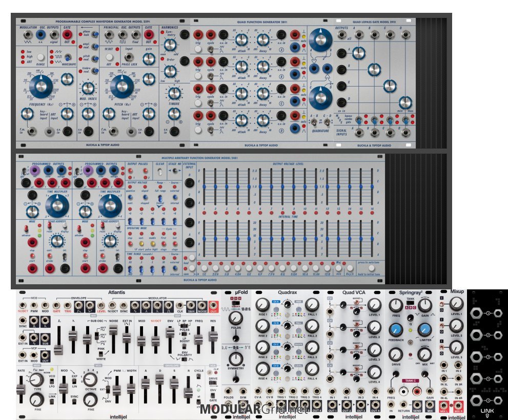Click the LEVEL 1 knob on the Mixup module
Image resolution: width=508 pixels, height=420 pixels.
[x=456, y=304]
